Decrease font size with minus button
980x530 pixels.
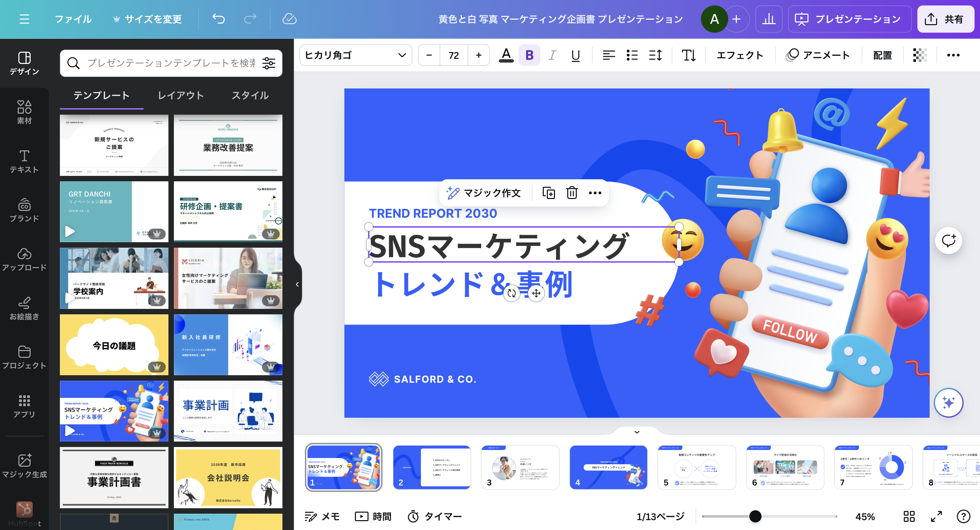point(429,55)
